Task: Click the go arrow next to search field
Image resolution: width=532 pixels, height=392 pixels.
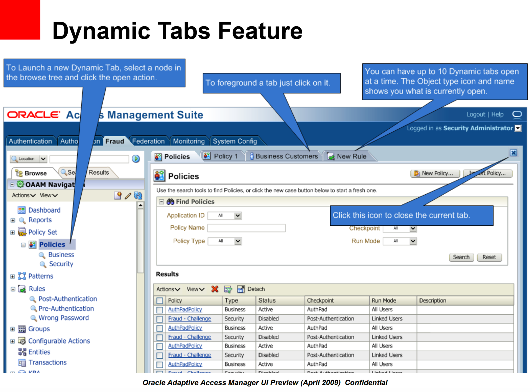Action: [x=135, y=159]
